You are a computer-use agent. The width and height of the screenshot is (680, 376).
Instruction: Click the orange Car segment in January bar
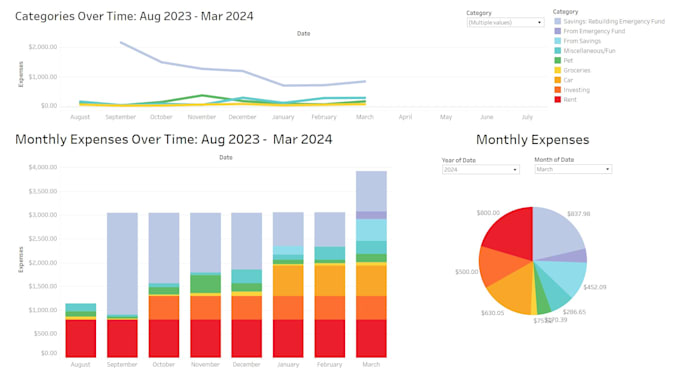288,281
